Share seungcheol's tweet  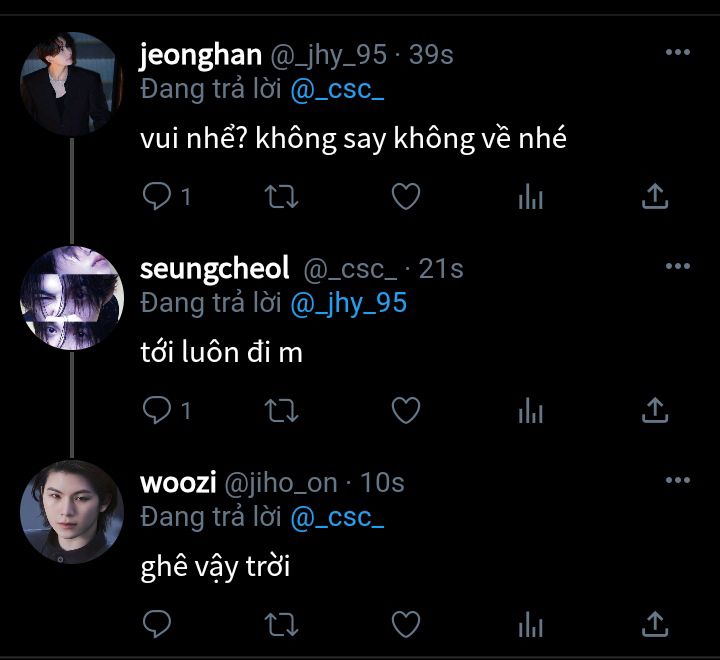click(655, 410)
